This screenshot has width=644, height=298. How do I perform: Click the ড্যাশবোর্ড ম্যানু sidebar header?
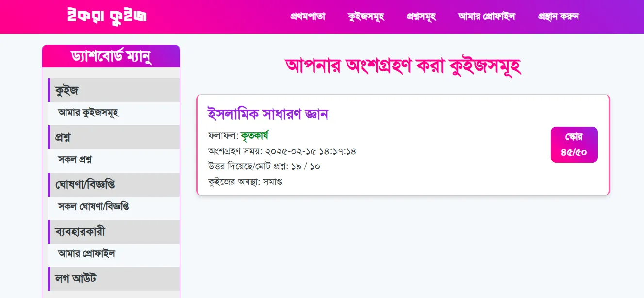pyautogui.click(x=111, y=56)
